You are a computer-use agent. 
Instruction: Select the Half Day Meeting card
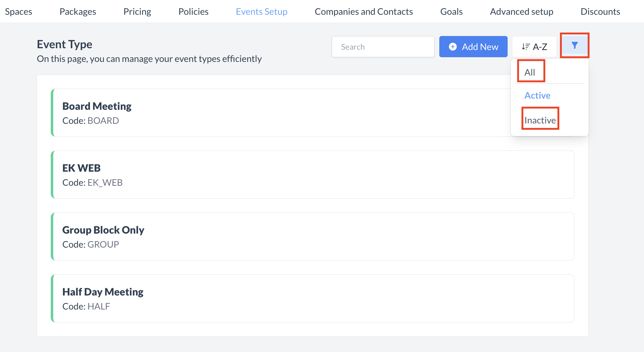coord(312,298)
